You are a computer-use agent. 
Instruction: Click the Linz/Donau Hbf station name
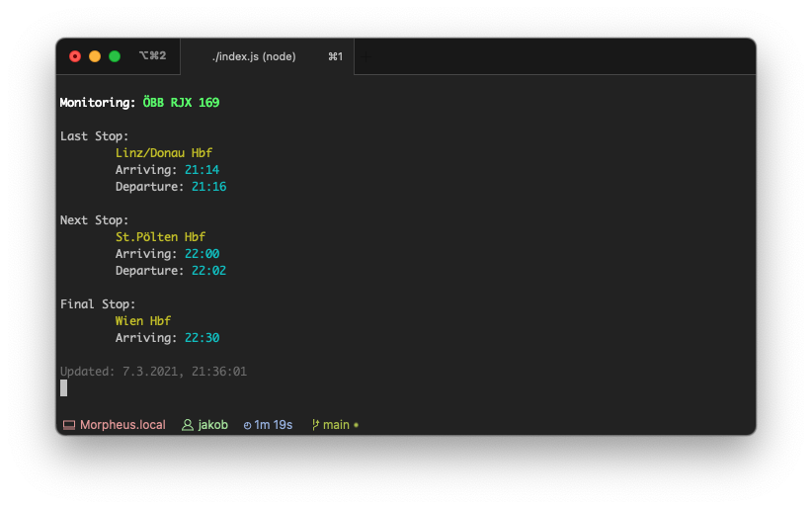(164, 153)
